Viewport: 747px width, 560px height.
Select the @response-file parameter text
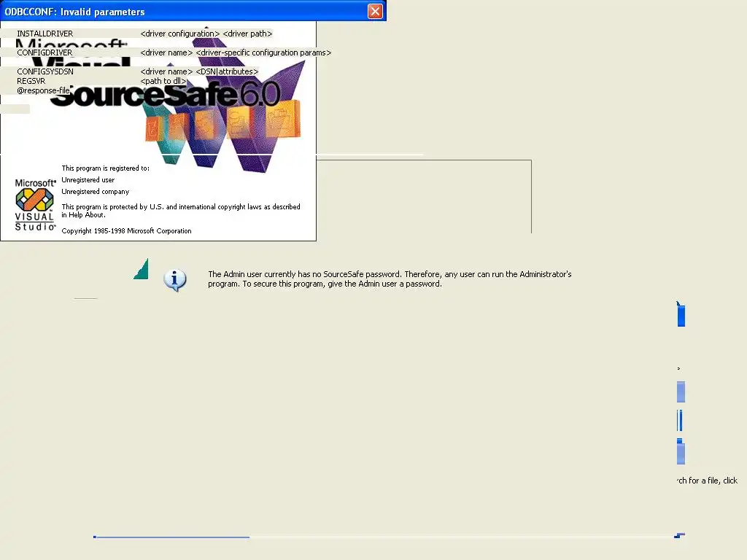click(x=43, y=90)
